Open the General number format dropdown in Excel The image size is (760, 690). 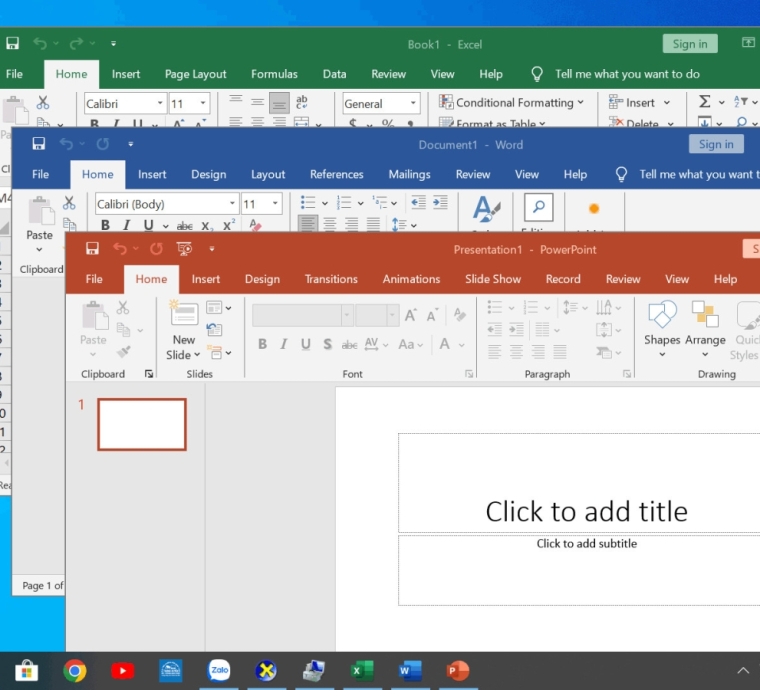coord(413,103)
